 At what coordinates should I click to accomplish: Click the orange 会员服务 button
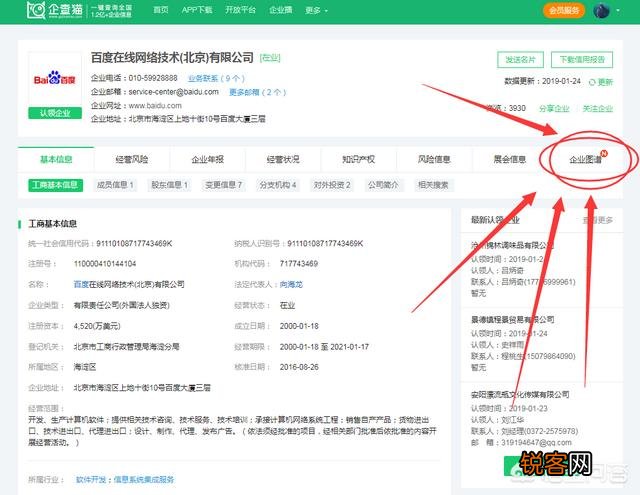pyautogui.click(x=564, y=11)
